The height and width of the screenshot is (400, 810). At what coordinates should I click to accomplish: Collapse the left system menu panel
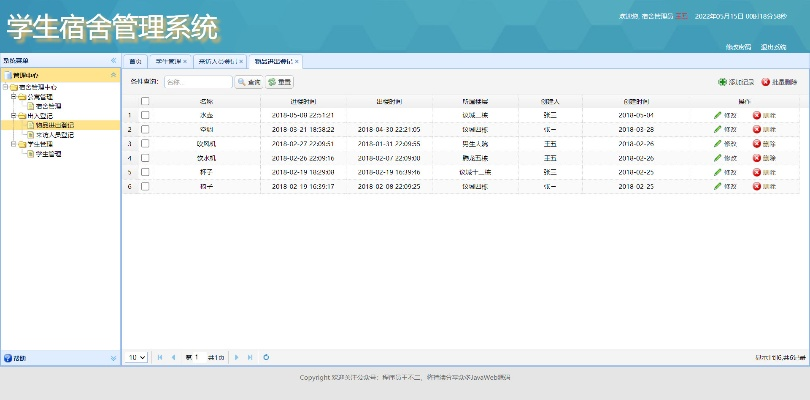pos(113,61)
